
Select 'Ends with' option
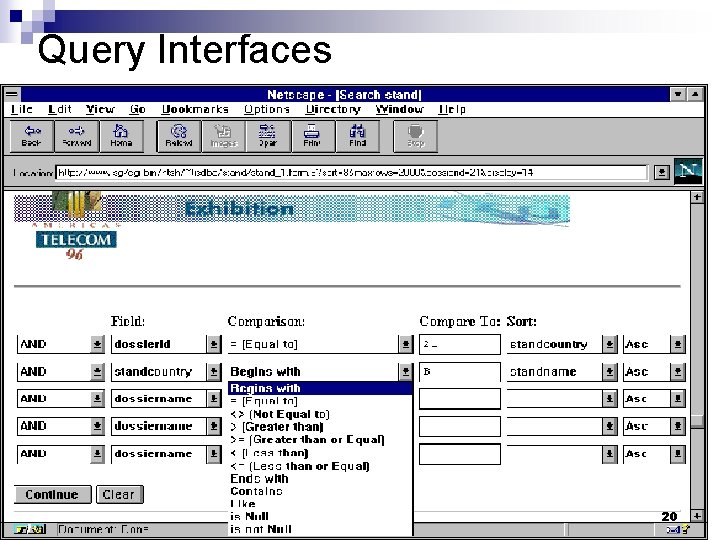click(x=320, y=478)
